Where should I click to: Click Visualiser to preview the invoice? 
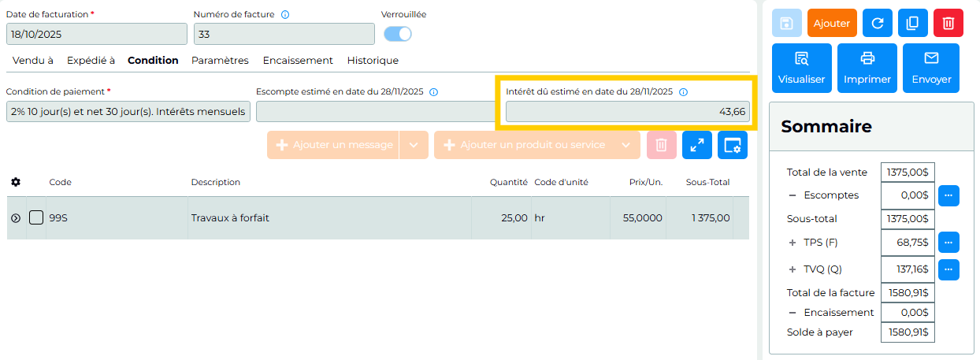801,68
